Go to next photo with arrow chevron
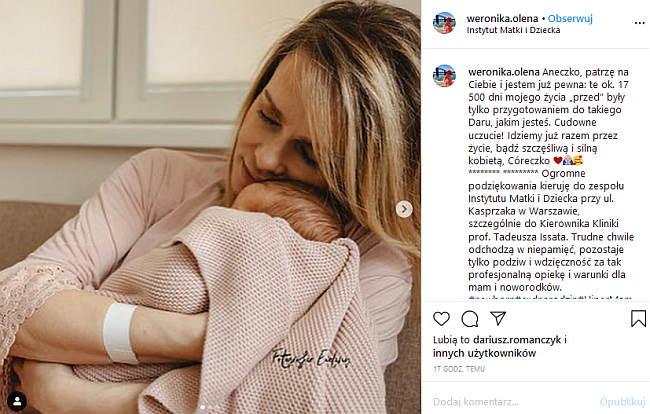650x414 pixels. point(404,209)
